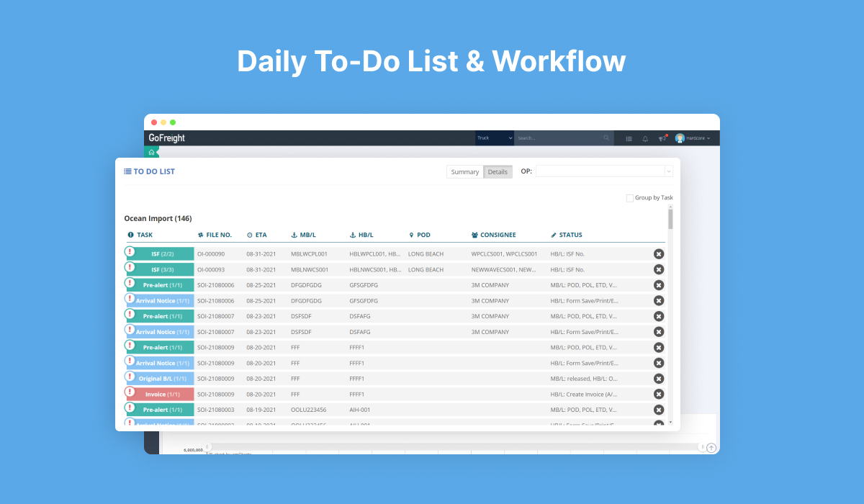Dismiss the ISF (3/3) OI-000093 task

pos(658,269)
